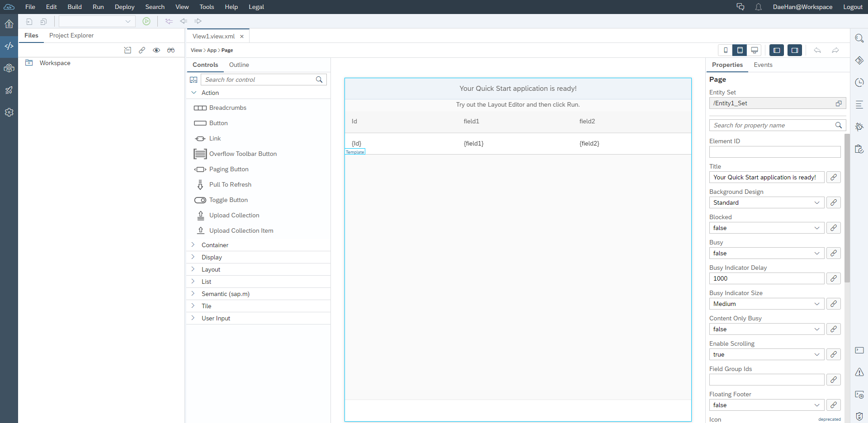868x423 pixels.
Task: Open the Deploy menu
Action: point(125,7)
